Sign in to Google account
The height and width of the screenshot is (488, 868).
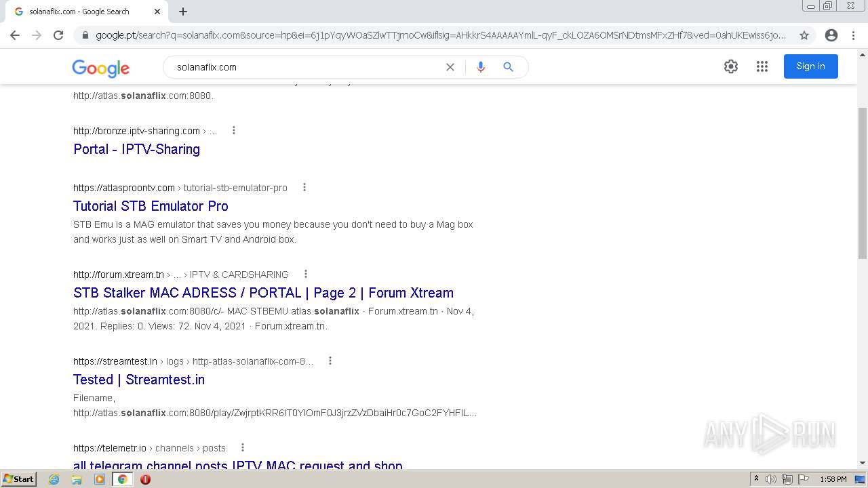[x=811, y=66]
